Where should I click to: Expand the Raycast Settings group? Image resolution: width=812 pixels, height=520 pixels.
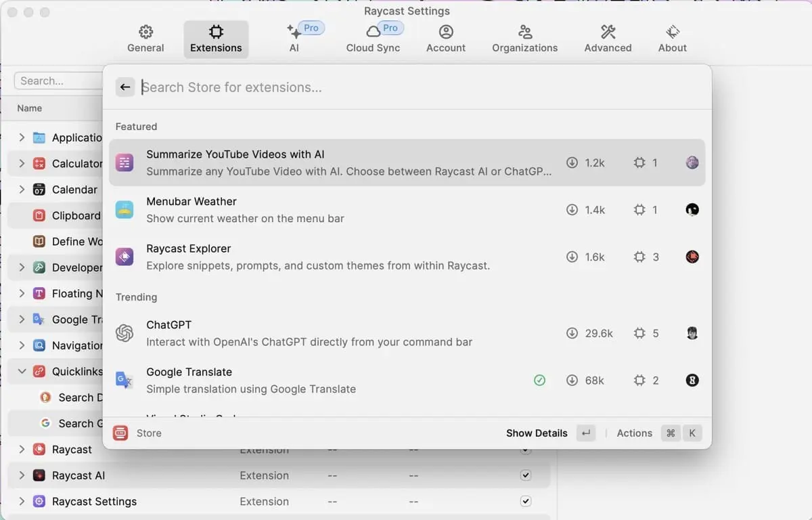pos(22,502)
